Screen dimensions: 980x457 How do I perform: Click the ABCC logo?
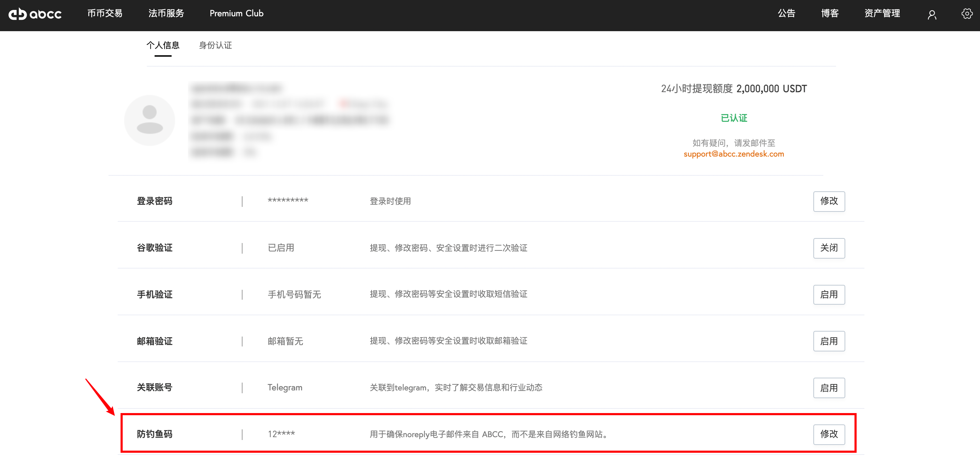click(35, 14)
